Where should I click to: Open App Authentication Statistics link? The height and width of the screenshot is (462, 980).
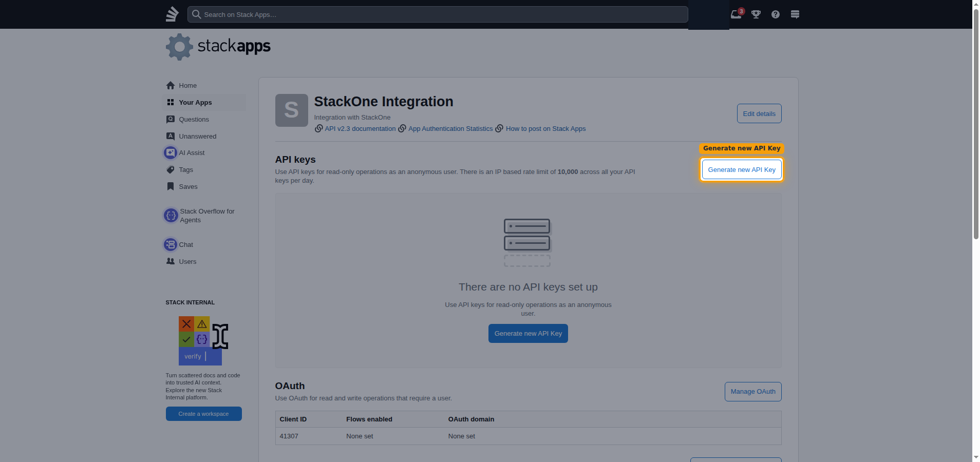[x=450, y=129]
